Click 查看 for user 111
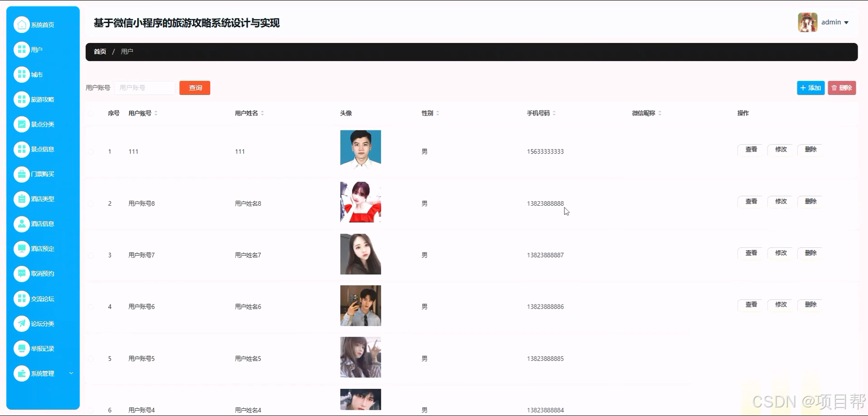The width and height of the screenshot is (868, 416). coord(751,150)
